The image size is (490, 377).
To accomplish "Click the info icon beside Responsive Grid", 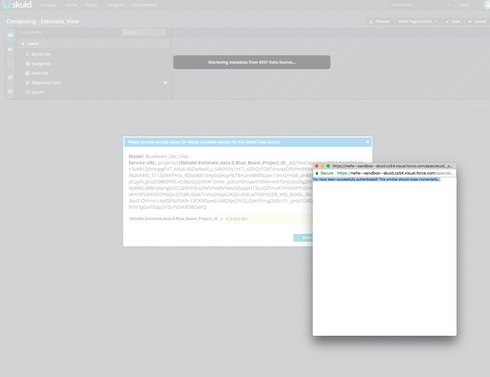I will click(x=165, y=83).
